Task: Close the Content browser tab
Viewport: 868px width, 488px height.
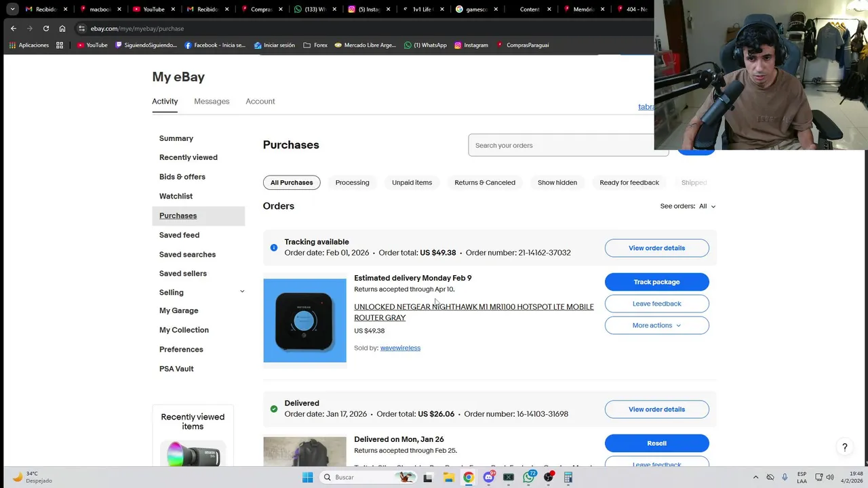Action: 549,9
